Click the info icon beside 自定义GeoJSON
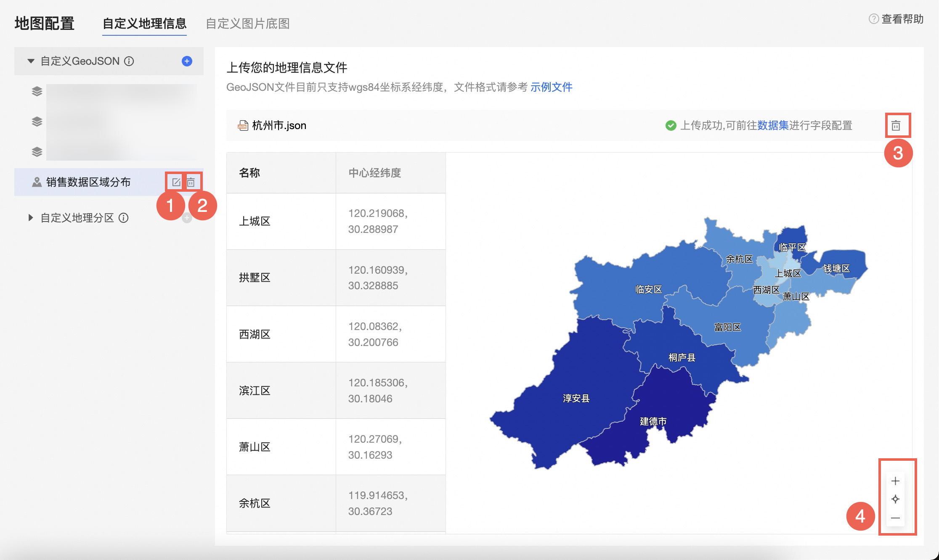Screen dimensions: 939x560 (x=129, y=61)
